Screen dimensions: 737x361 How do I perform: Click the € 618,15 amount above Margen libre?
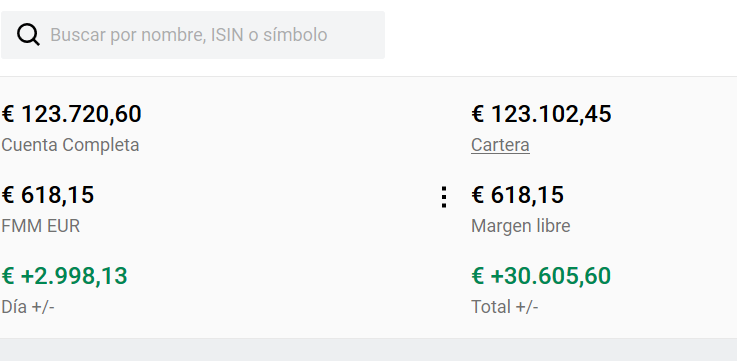[x=517, y=195]
